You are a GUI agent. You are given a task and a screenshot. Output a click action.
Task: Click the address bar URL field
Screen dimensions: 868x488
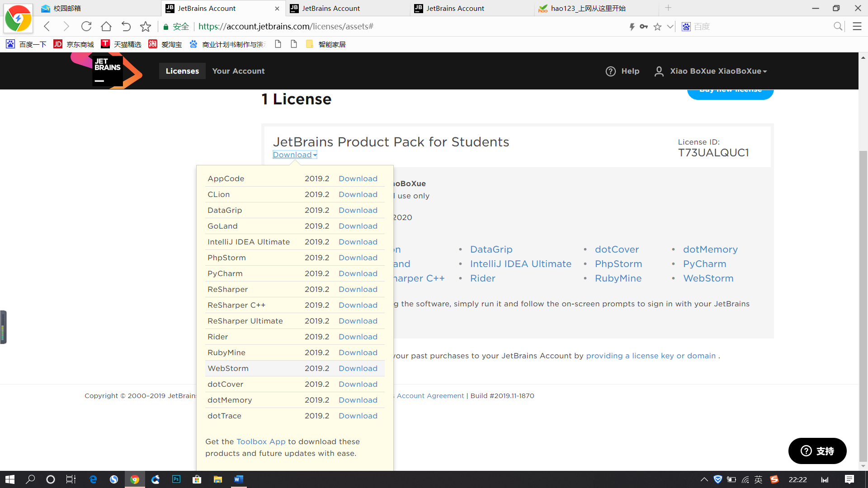pyautogui.click(x=407, y=27)
